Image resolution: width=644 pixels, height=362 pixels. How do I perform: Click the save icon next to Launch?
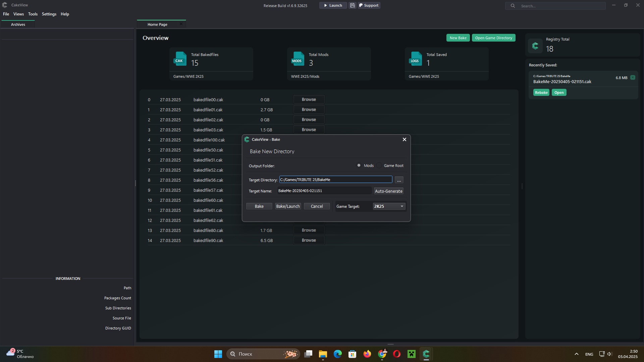[352, 5]
